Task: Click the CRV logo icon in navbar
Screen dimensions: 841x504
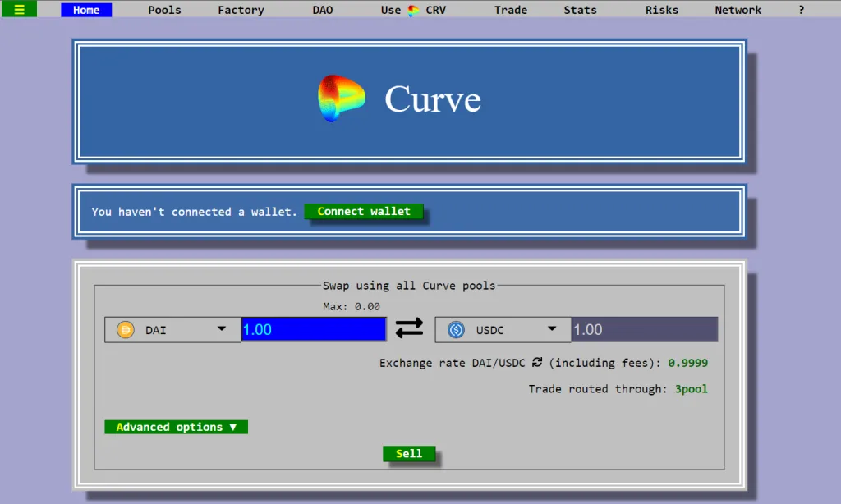Action: [x=413, y=10]
